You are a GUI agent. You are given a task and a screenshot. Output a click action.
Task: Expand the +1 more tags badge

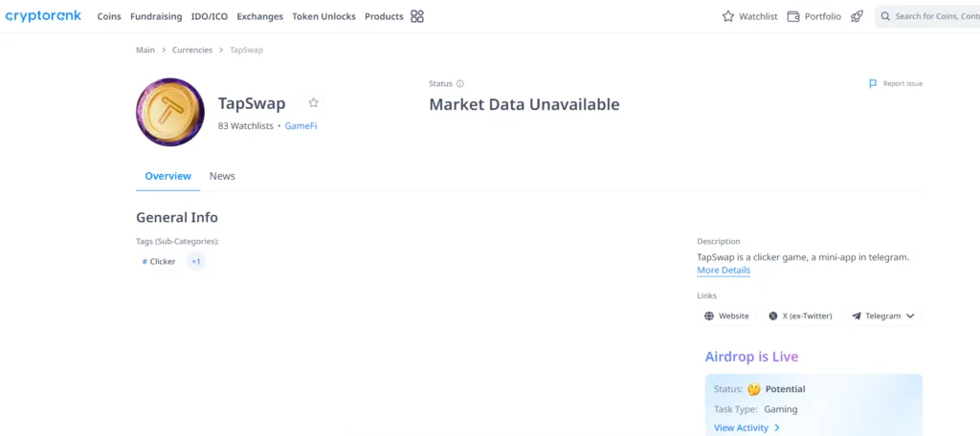(x=195, y=262)
